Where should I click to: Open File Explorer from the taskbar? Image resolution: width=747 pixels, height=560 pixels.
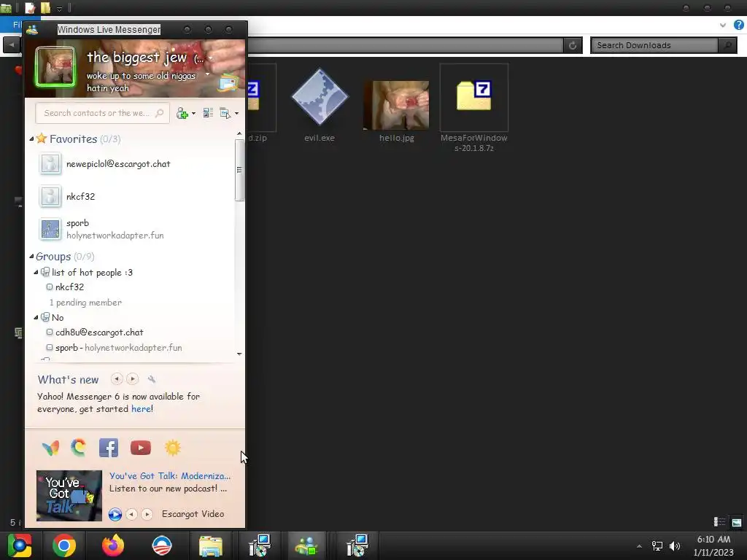coord(211,545)
